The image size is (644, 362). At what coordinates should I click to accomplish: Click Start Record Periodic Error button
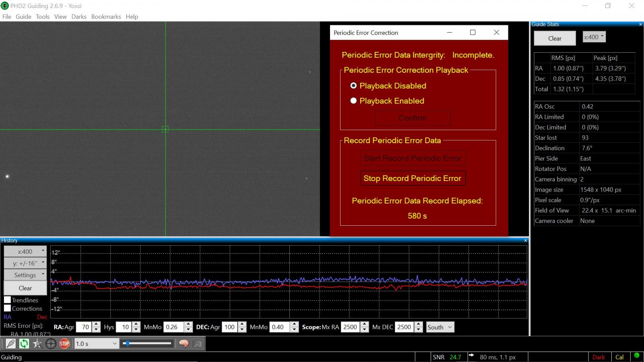413,158
